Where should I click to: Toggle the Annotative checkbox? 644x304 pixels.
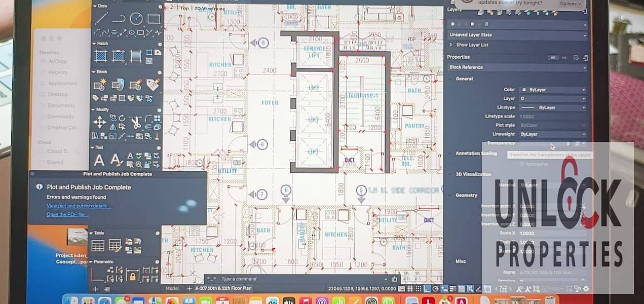[x=523, y=164]
